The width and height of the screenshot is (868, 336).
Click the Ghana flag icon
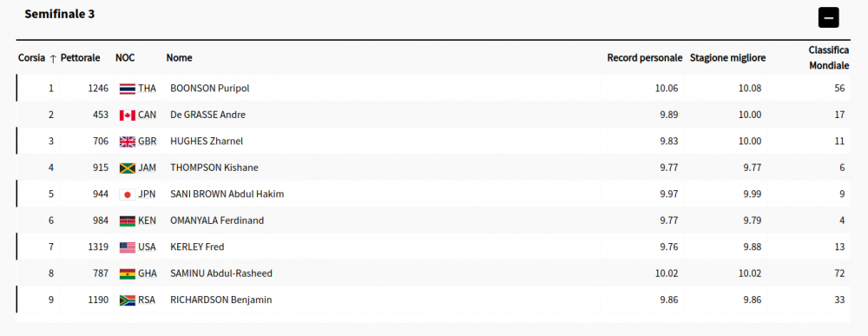pyautogui.click(x=128, y=273)
